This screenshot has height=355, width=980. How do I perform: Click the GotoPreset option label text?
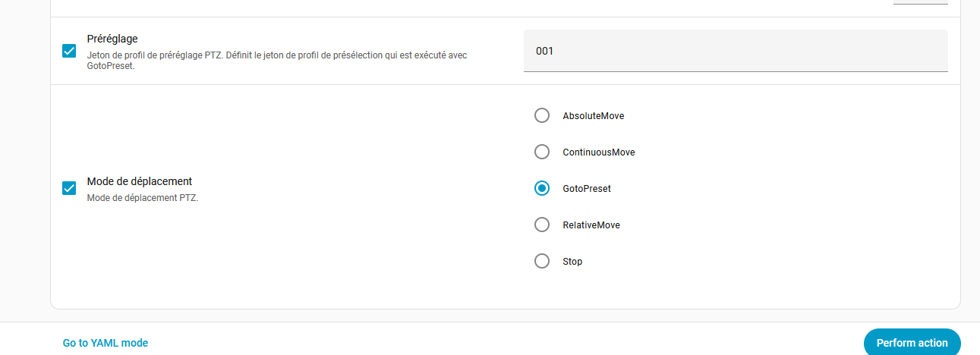(x=586, y=189)
